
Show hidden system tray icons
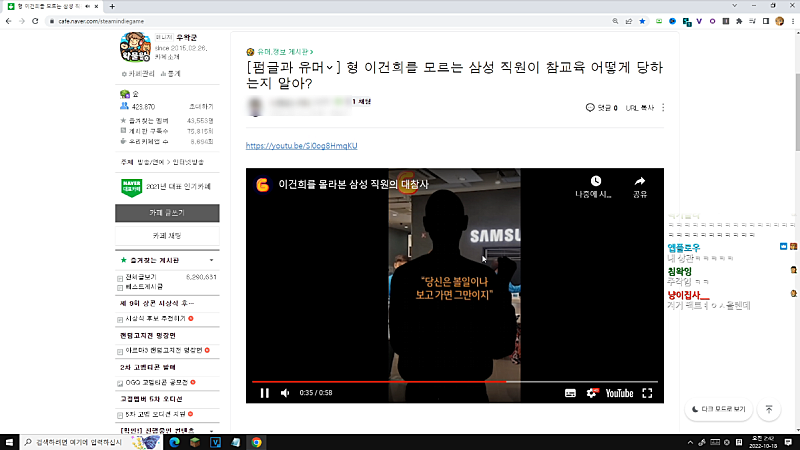690,442
